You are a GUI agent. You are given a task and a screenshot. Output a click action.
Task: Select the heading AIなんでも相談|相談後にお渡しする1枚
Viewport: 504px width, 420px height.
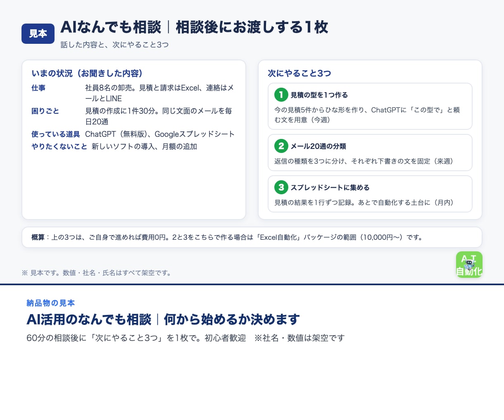[x=194, y=27]
